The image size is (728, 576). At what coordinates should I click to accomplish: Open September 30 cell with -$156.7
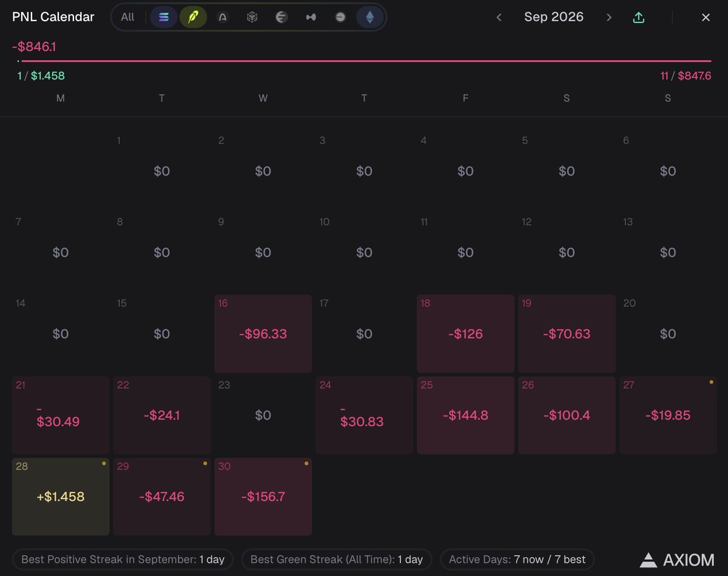tap(263, 497)
